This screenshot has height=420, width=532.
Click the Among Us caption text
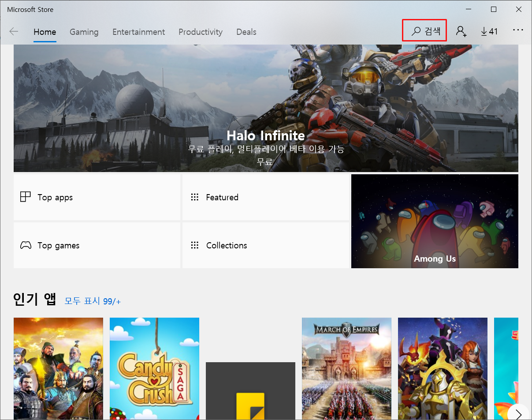click(x=435, y=259)
